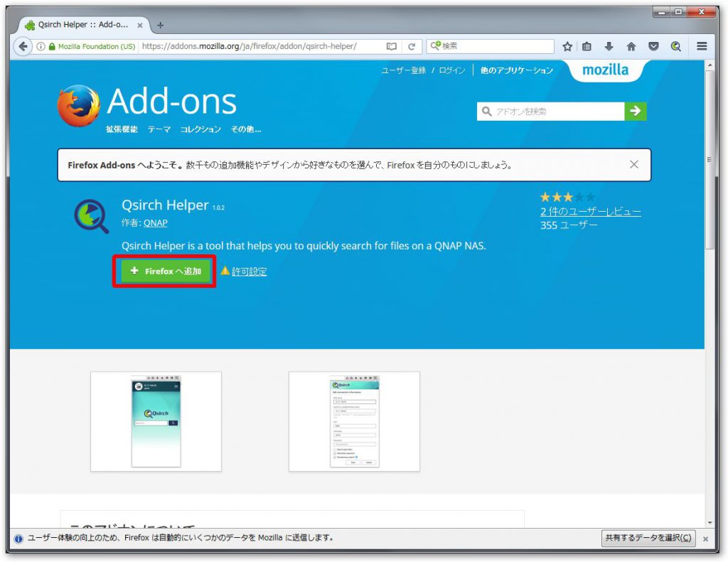Focus the browser 検索 search box

coord(491,46)
